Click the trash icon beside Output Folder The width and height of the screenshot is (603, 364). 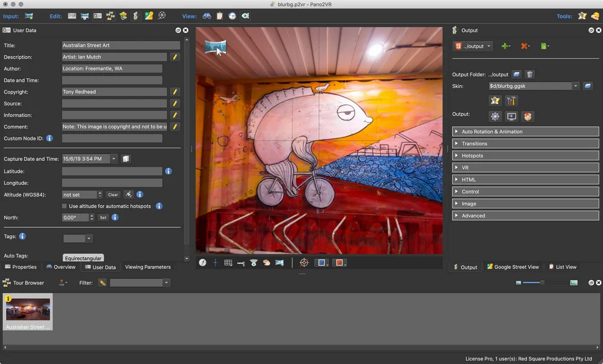coord(529,74)
